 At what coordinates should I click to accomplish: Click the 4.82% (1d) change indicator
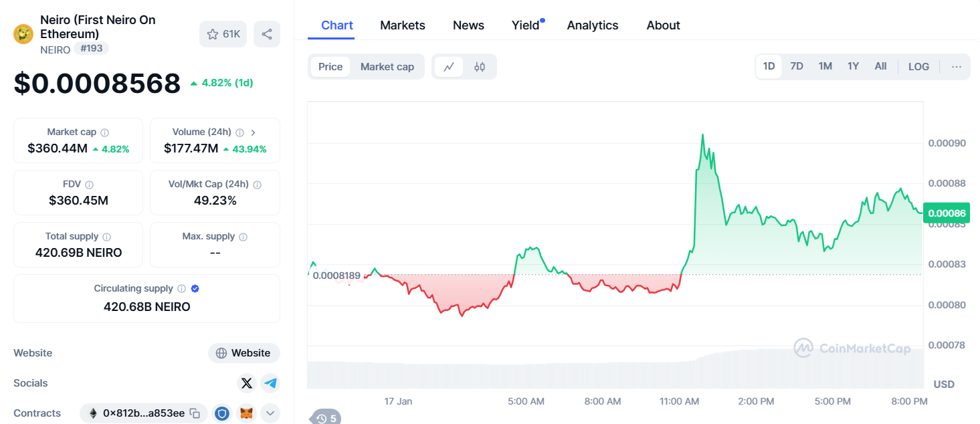click(x=221, y=83)
